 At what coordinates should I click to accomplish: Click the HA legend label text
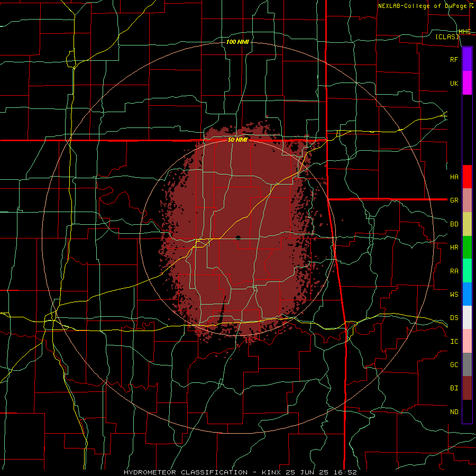tap(454, 177)
